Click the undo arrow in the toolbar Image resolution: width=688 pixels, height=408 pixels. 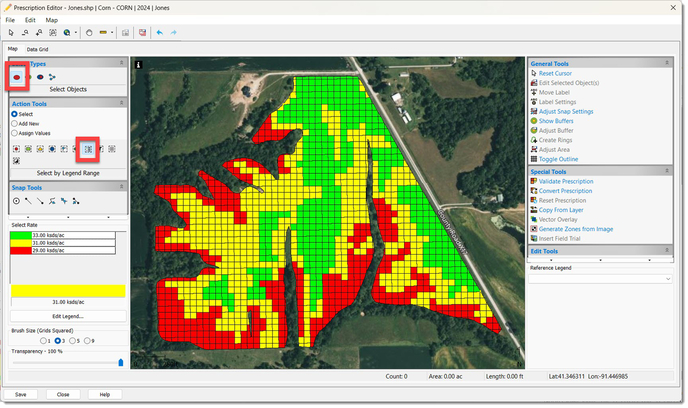[x=160, y=33]
